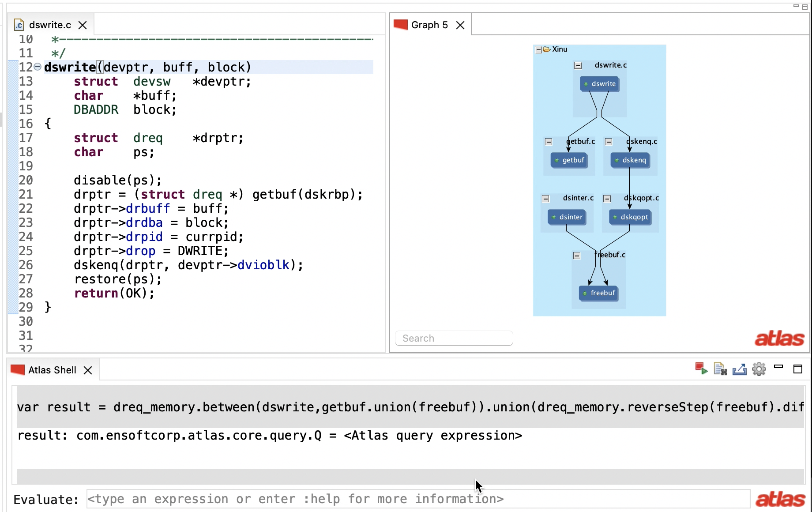Open the Atlas Shell settings gear
Screen dimensions: 812x512
point(759,369)
